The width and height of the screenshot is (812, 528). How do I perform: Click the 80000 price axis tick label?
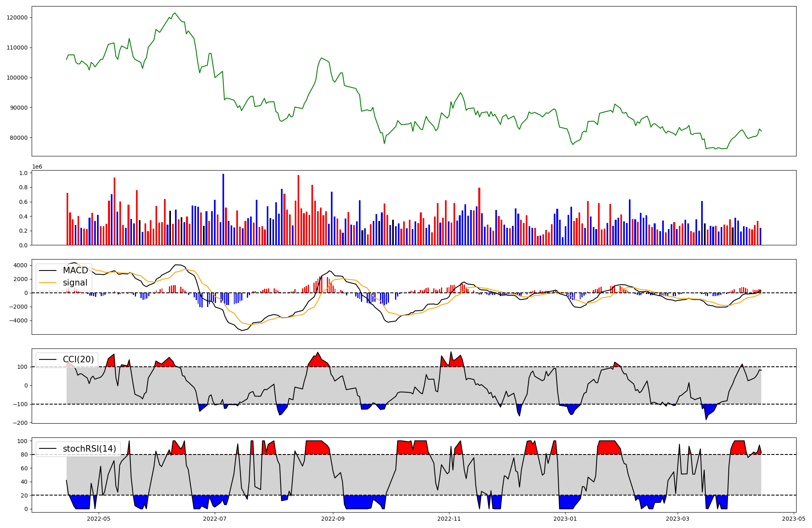pyautogui.click(x=19, y=138)
